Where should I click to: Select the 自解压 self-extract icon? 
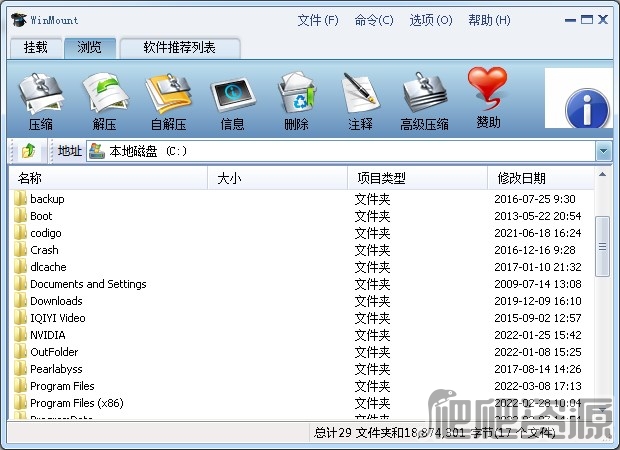169,93
